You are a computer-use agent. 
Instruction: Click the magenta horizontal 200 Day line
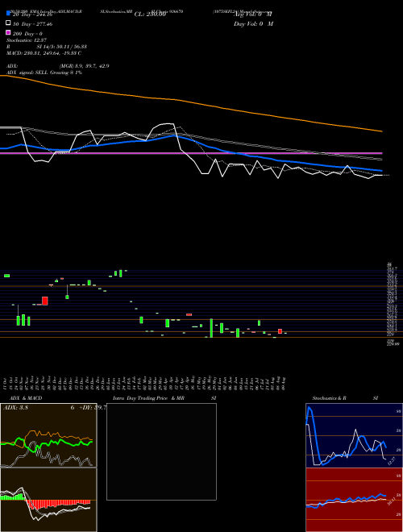(191, 153)
